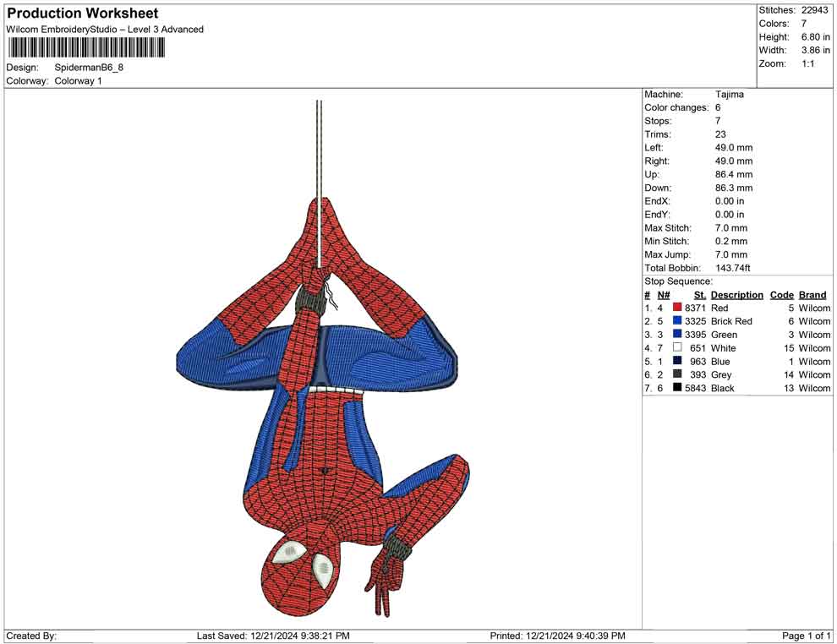Screen dimensions: 837x644
Task: Click the stitch count '3325' for Brick Red
Action: (x=695, y=321)
